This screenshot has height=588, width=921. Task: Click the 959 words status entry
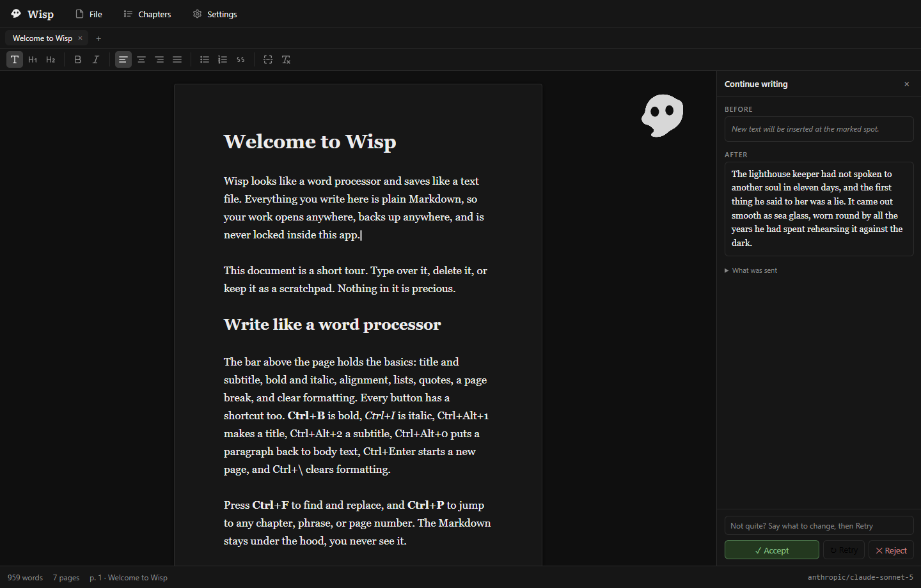pyautogui.click(x=26, y=577)
